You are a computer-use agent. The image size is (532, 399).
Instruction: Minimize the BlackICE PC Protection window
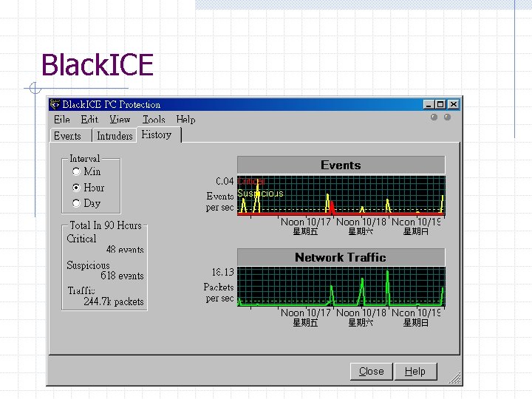429,104
